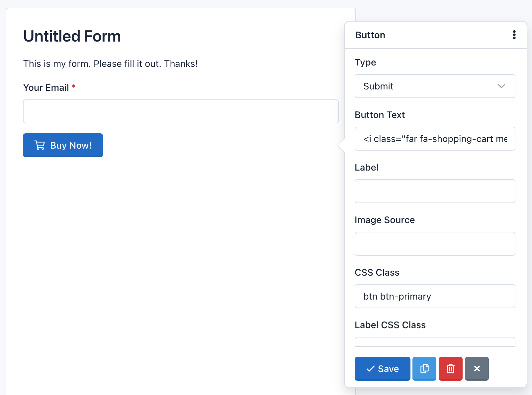Click the btn btn-primary CSS Class field
This screenshot has height=395, width=532.
point(435,296)
